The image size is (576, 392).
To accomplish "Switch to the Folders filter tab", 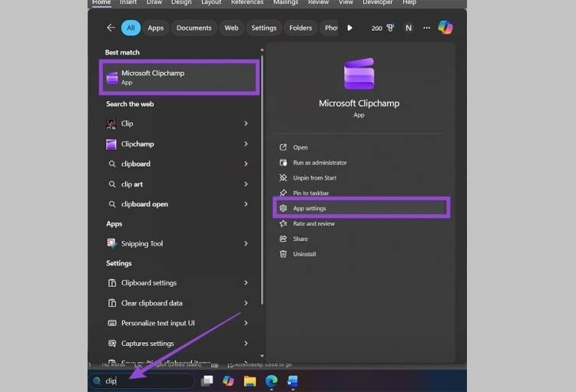I will pyautogui.click(x=300, y=28).
